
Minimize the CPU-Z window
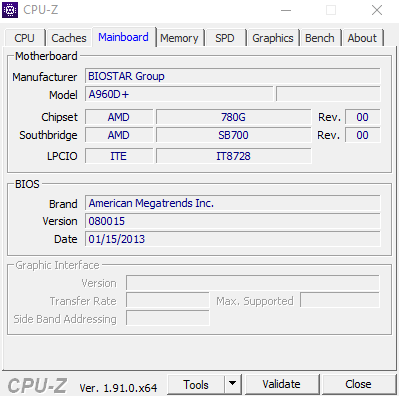click(286, 10)
